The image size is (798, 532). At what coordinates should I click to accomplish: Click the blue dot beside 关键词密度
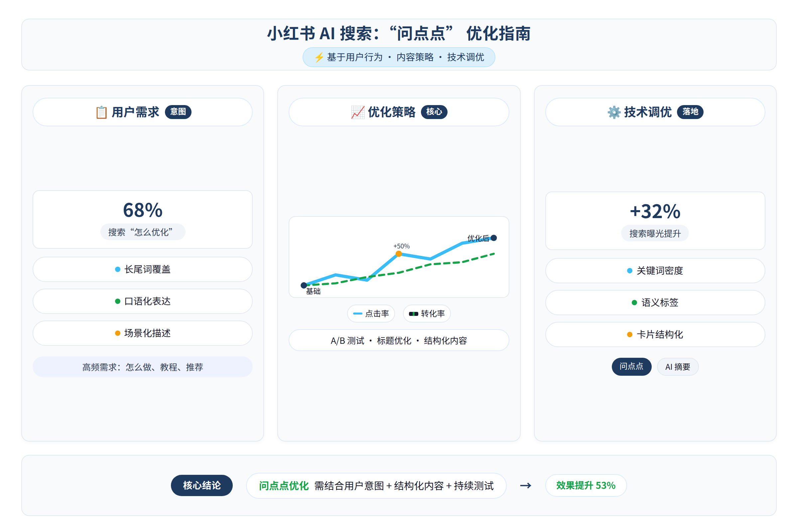630,271
